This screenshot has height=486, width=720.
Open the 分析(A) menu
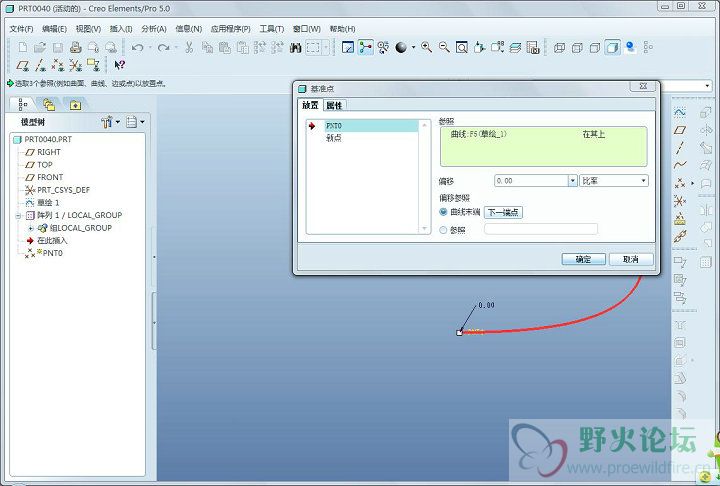(x=154, y=29)
